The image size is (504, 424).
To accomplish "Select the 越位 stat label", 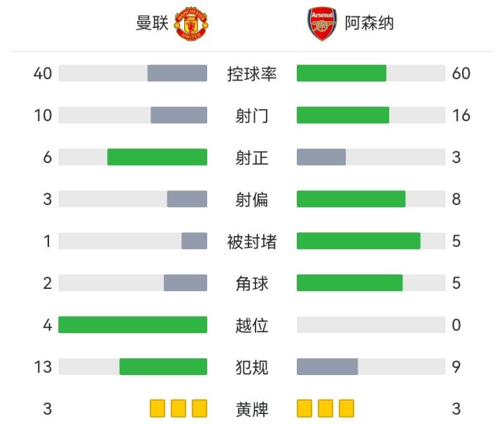I will point(252,325).
